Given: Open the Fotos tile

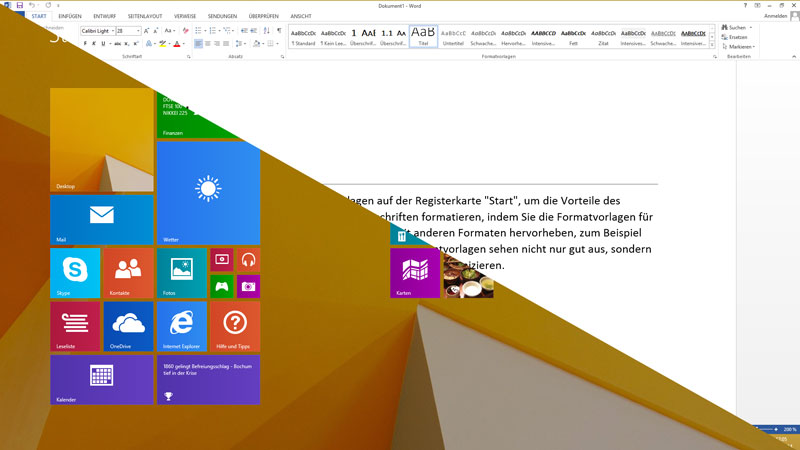Looking at the screenshot, I should [x=182, y=273].
